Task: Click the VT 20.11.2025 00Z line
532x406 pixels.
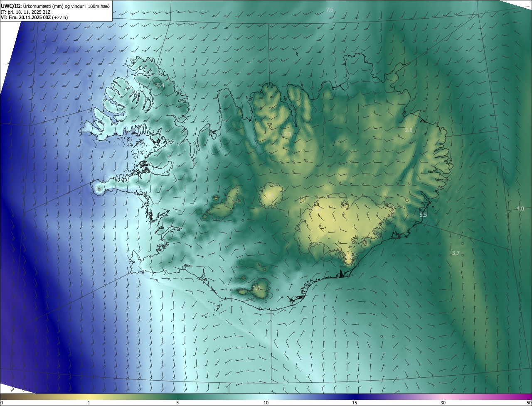Action: point(34,17)
